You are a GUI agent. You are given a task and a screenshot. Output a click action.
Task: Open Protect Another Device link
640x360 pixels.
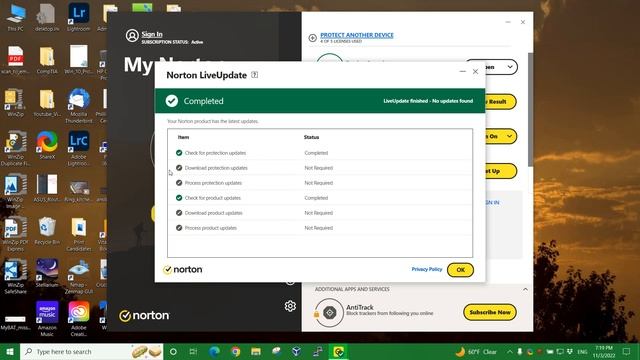(x=357, y=35)
